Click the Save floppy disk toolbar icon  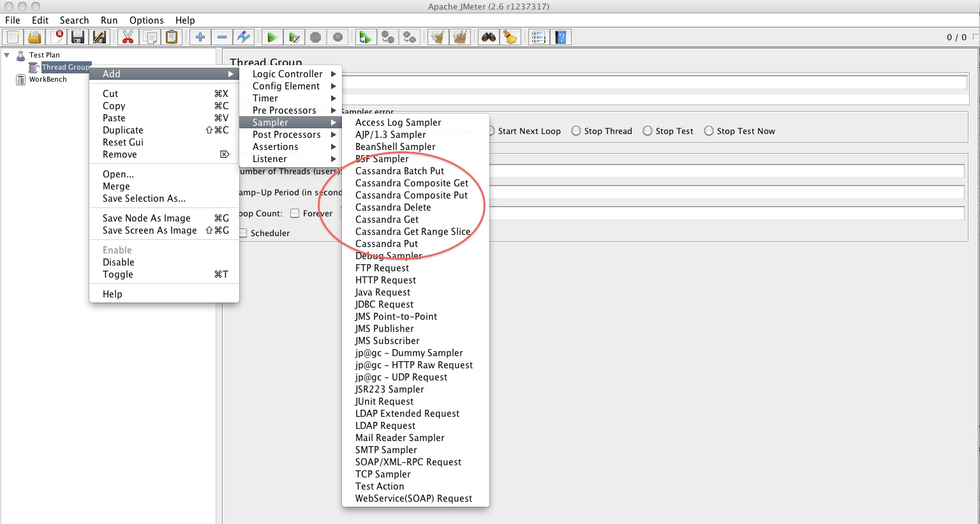pos(78,37)
